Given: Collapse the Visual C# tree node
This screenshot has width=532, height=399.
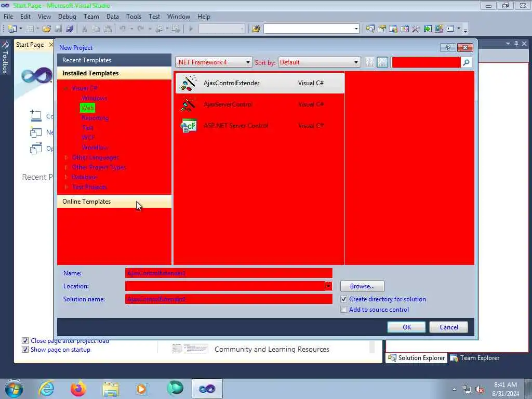Looking at the screenshot, I should (66, 88).
